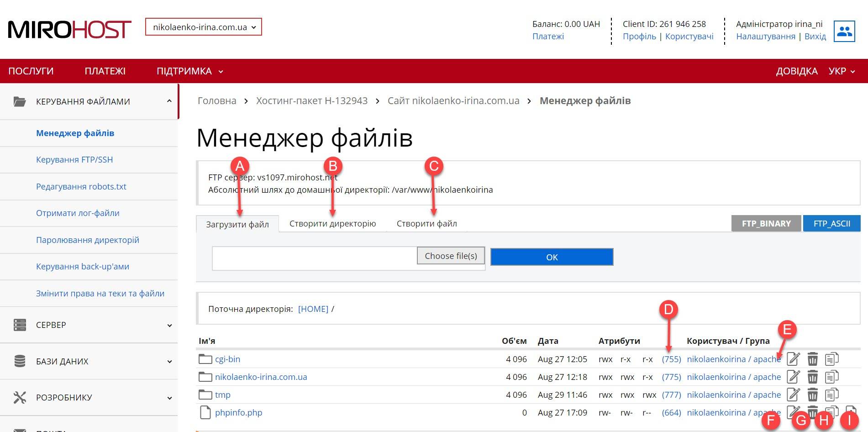Click the blue OK upload button
The height and width of the screenshot is (432, 868).
[552, 257]
